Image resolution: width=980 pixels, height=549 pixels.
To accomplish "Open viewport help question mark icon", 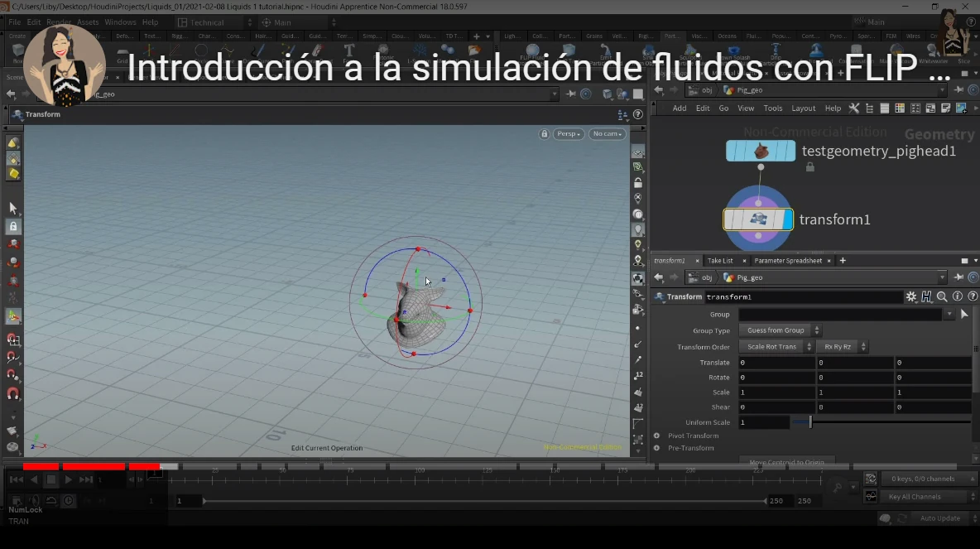I will [637, 114].
